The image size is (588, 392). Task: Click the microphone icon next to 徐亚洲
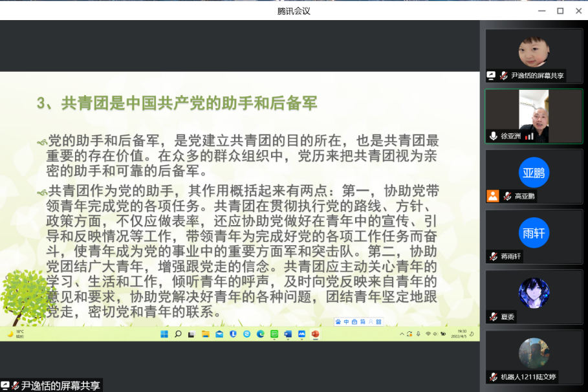point(494,136)
